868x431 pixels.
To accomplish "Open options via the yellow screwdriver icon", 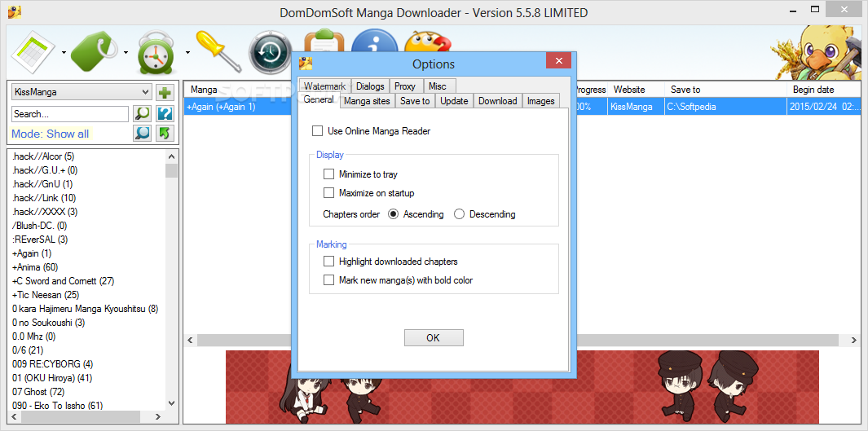I will [218, 53].
